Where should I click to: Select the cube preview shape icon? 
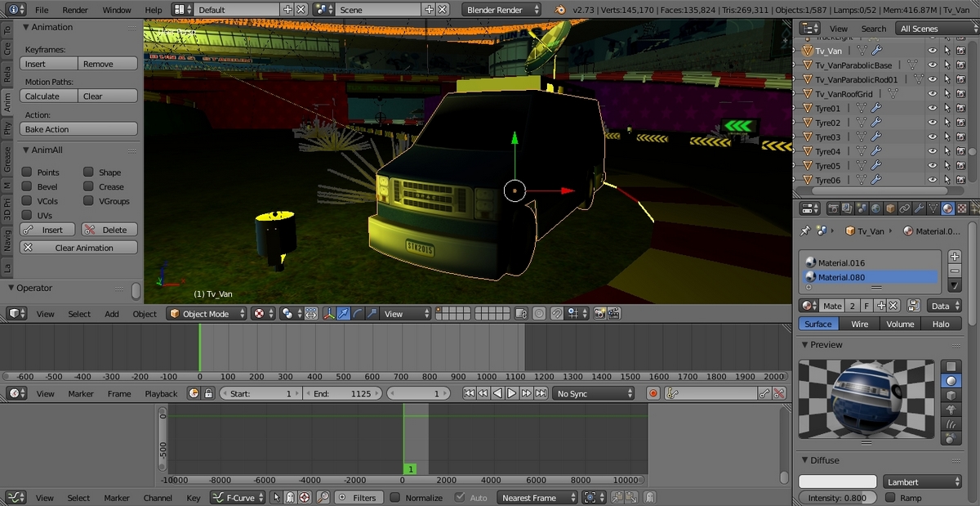(951, 396)
